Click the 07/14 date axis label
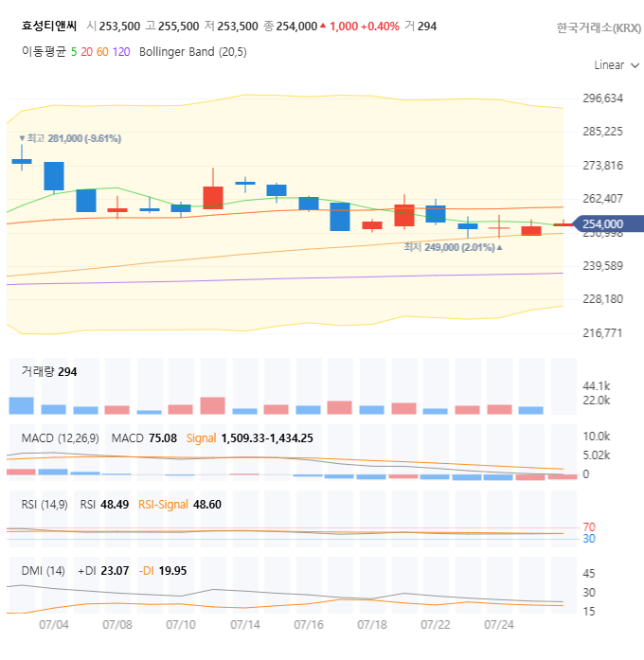Image resolution: width=644 pixels, height=660 pixels. click(245, 625)
